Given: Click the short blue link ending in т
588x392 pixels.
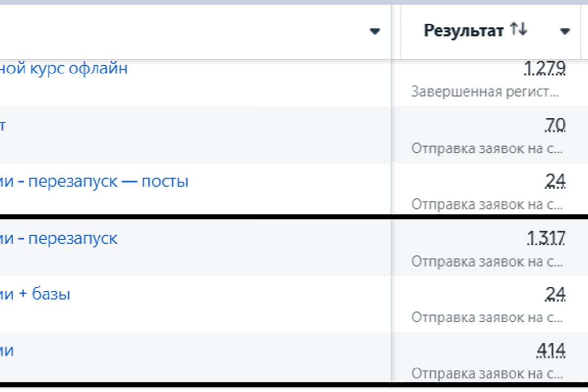Looking at the screenshot, I should point(4,125).
